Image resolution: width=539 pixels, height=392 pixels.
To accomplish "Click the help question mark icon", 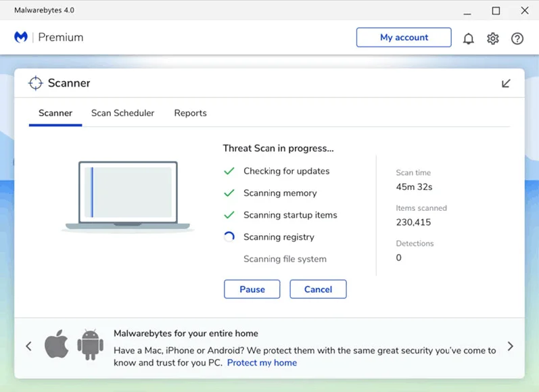I will coord(517,39).
